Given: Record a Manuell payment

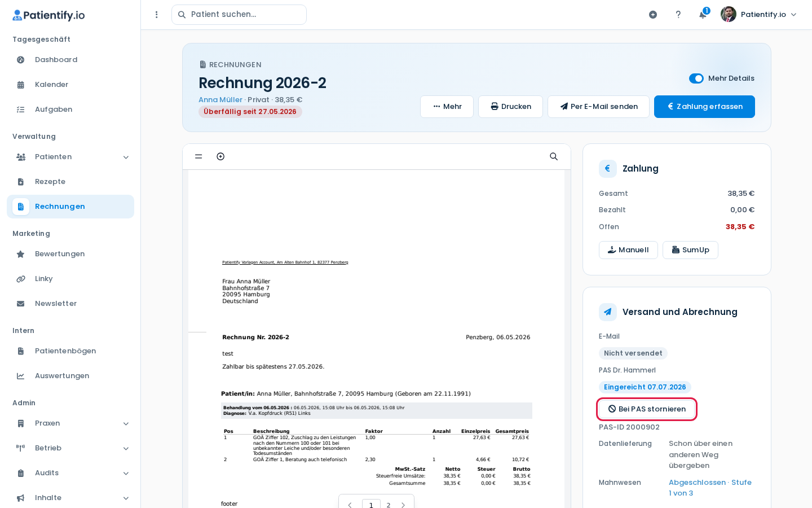Looking at the screenshot, I should point(628,250).
